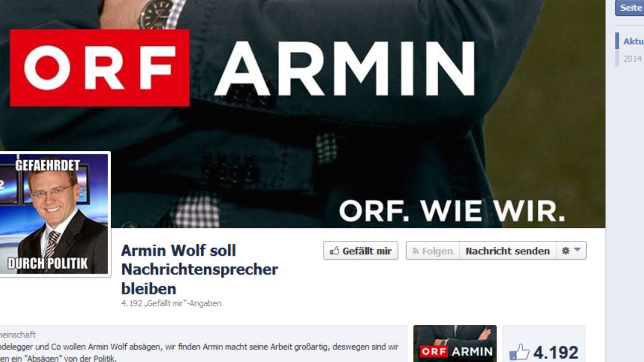This screenshot has height=362, width=644.
Task: Click the thumbs-up icon in Gefällt mir button
Action: tap(335, 250)
